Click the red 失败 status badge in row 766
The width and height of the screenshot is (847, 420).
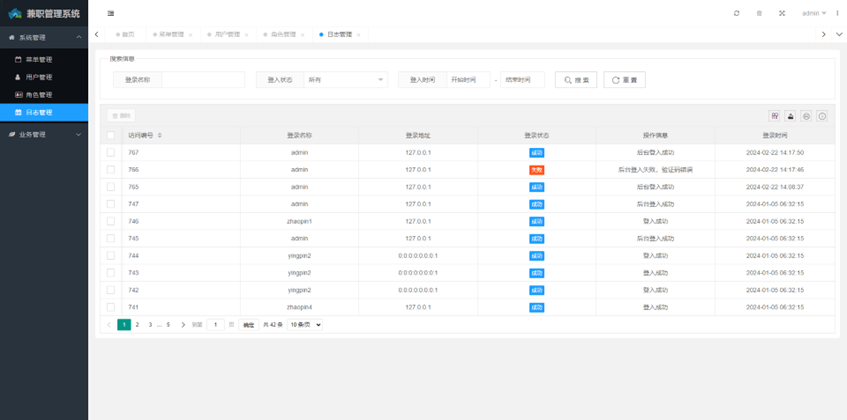click(x=536, y=170)
